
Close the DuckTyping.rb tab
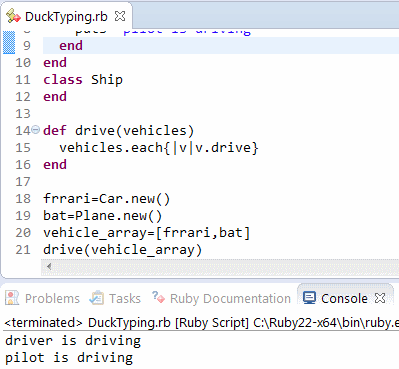(x=120, y=16)
